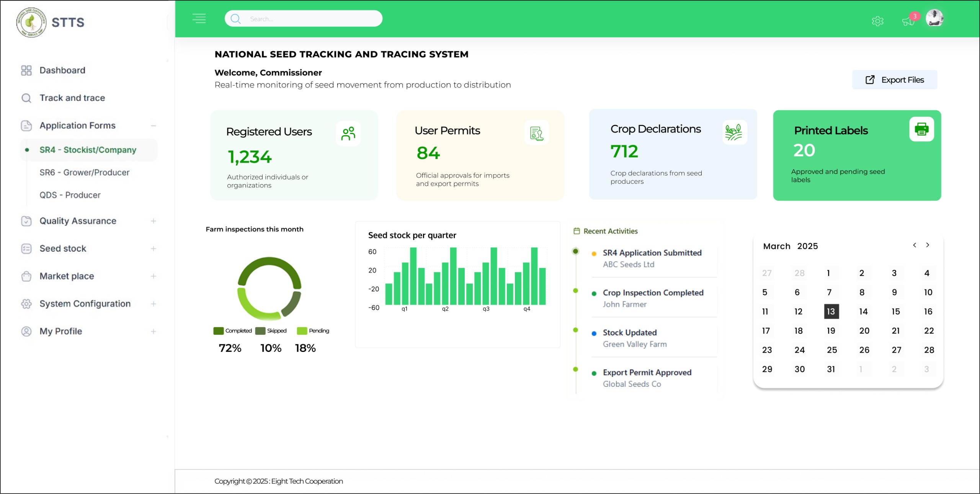Open settings gear icon in top bar

click(x=877, y=21)
